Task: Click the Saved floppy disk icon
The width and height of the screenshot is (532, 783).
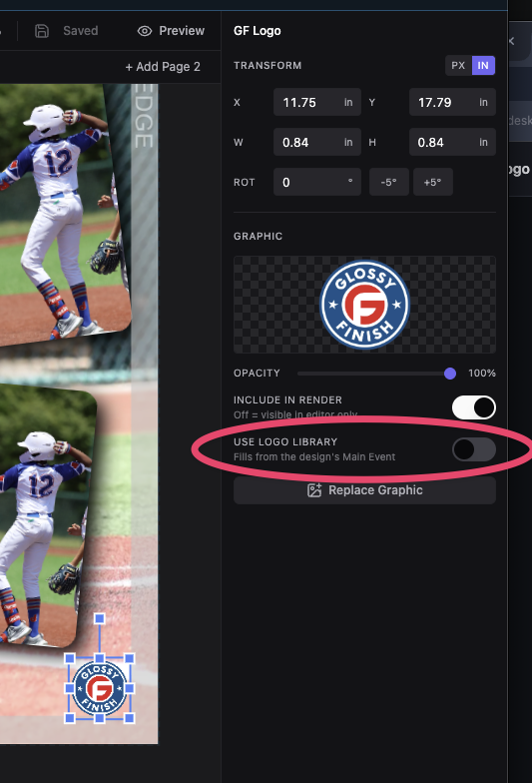Action: click(x=42, y=31)
